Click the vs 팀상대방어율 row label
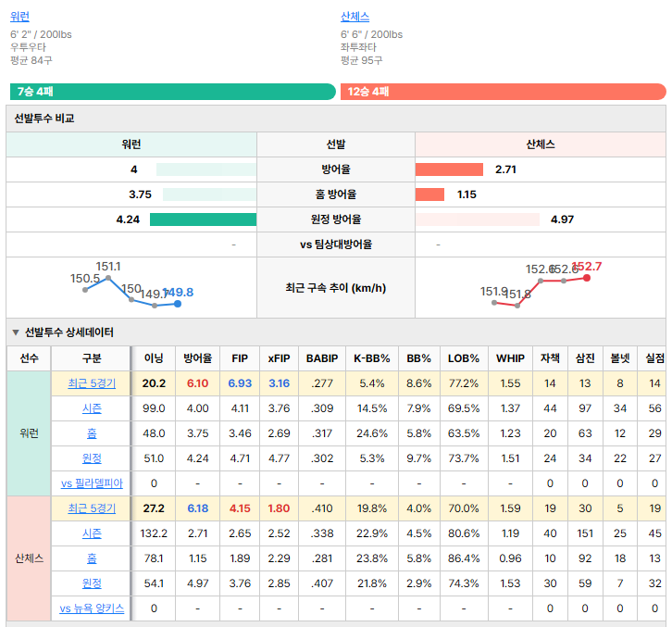Image resolution: width=672 pixels, height=627 pixels. 336,245
